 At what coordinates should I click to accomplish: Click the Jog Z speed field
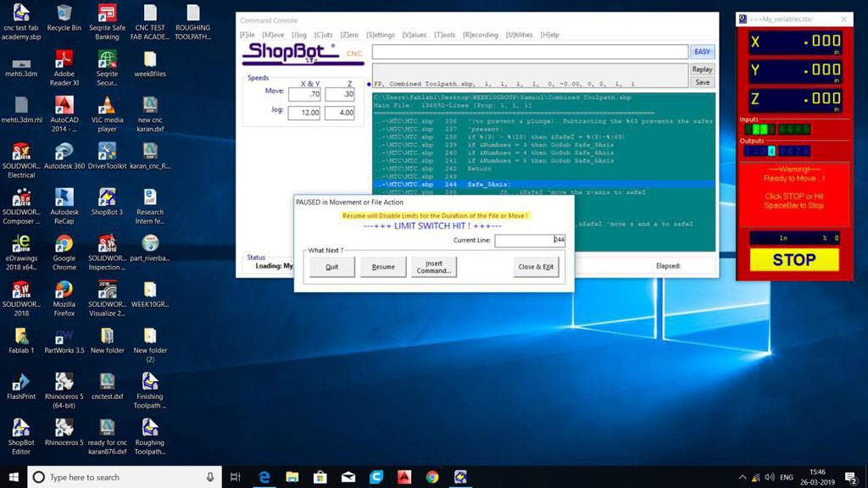tap(340, 113)
